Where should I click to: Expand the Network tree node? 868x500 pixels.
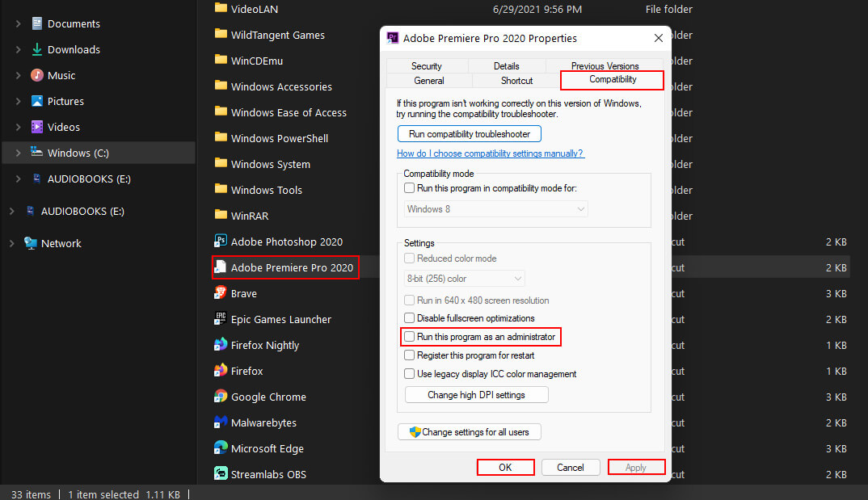tap(11, 243)
